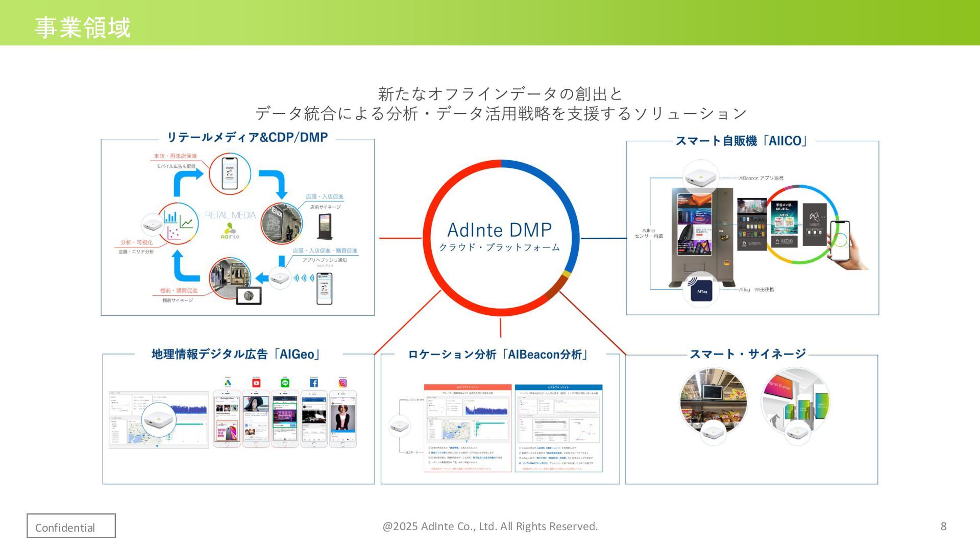
Task: Click the store digital signage kiosk icon
Action: (325, 227)
